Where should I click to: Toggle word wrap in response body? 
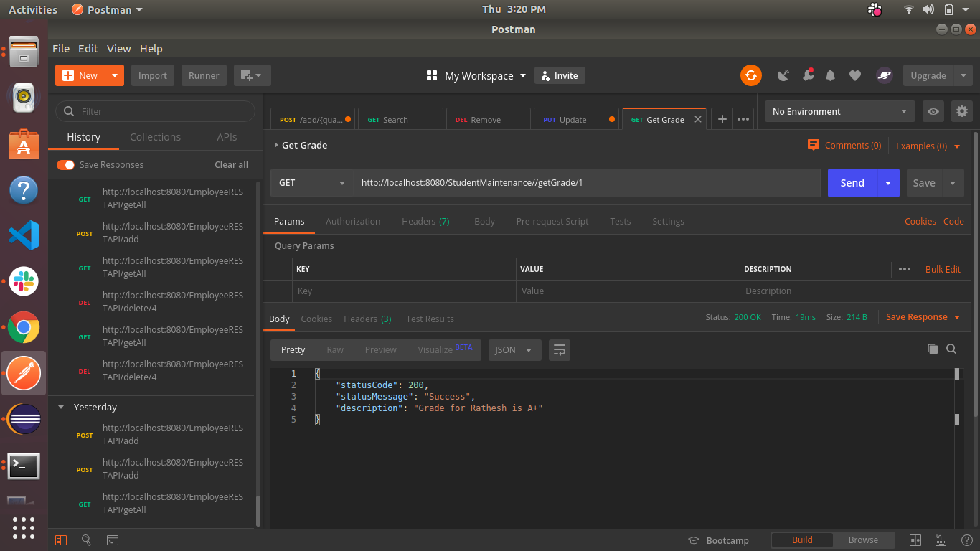(560, 349)
